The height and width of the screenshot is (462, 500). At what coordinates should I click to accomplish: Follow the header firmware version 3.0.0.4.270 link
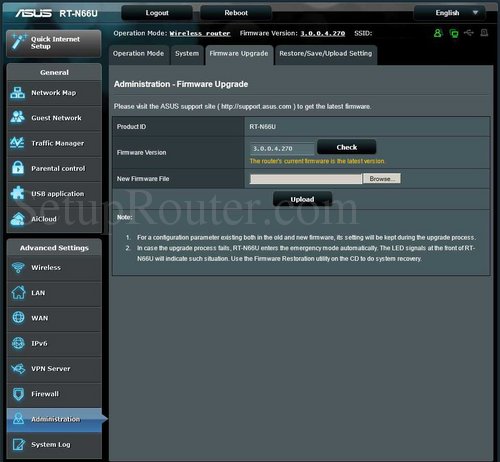pos(323,33)
